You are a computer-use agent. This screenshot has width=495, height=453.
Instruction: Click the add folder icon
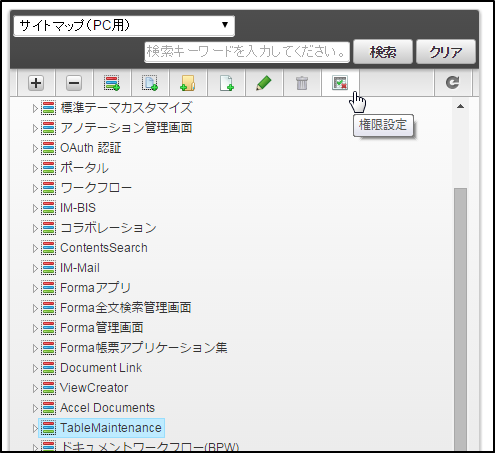(188, 83)
